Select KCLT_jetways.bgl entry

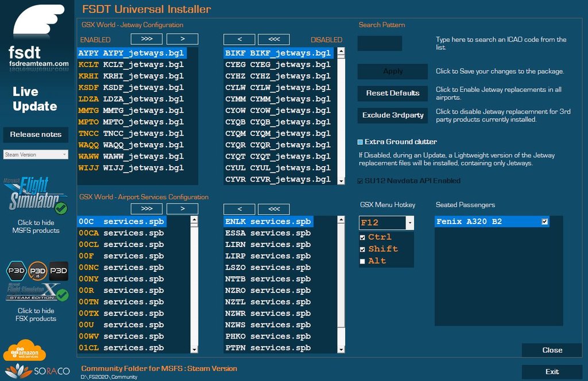point(131,64)
